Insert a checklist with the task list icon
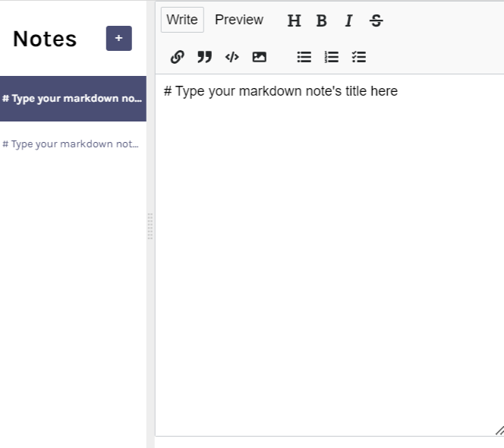The width and height of the screenshot is (504, 448). point(359,57)
